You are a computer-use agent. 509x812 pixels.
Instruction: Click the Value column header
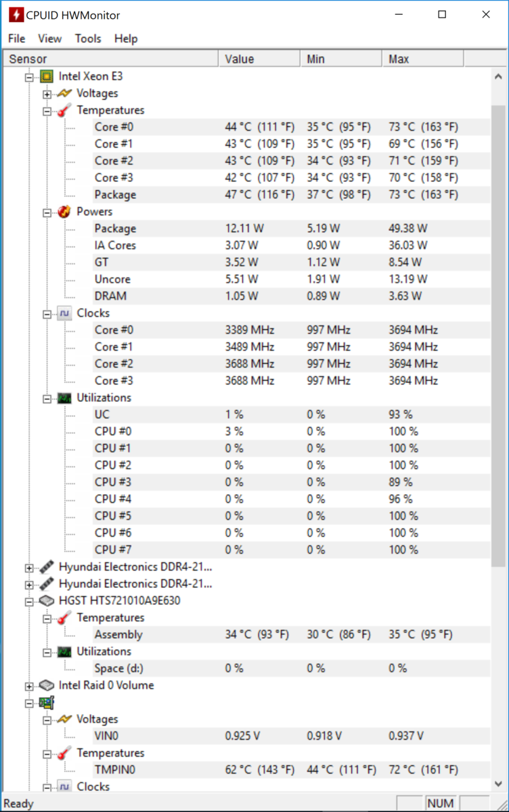tap(259, 59)
